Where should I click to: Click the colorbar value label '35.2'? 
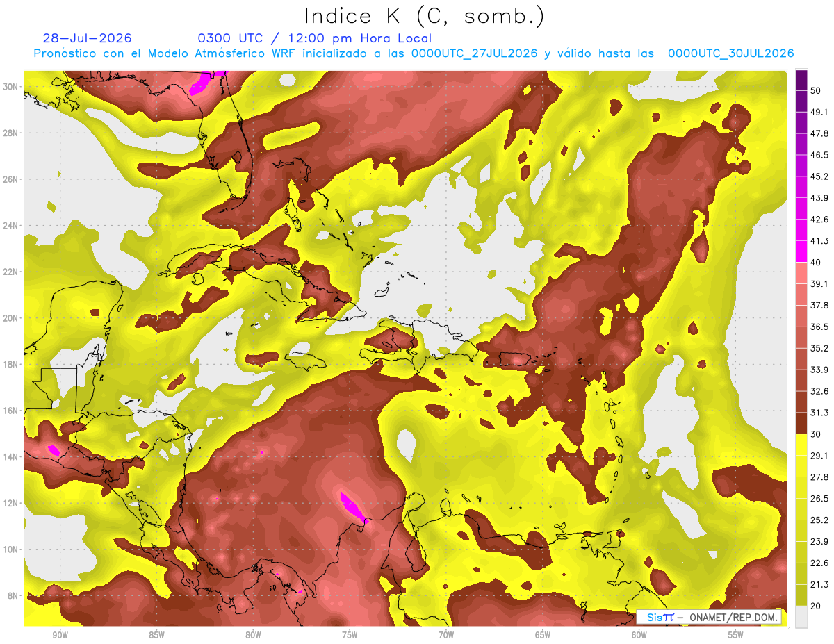(x=820, y=348)
